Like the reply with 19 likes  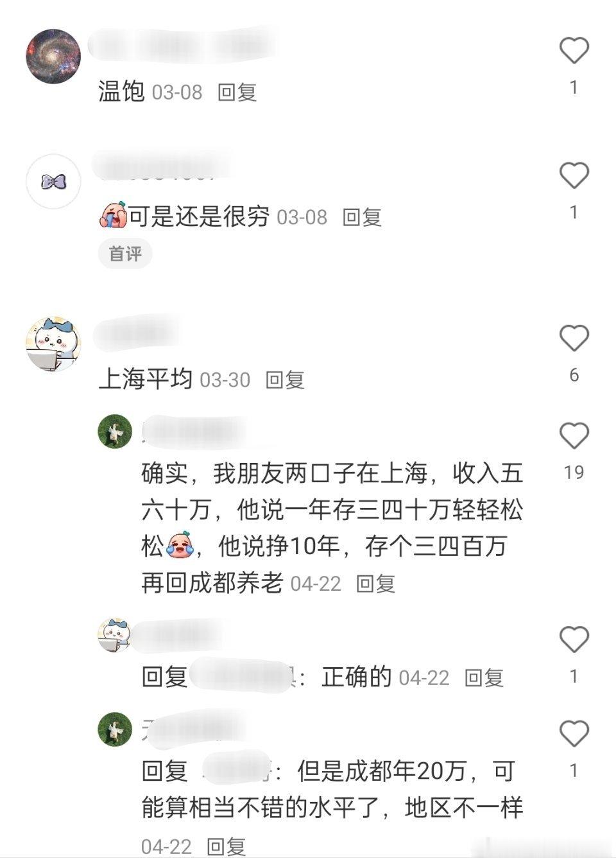(x=574, y=436)
